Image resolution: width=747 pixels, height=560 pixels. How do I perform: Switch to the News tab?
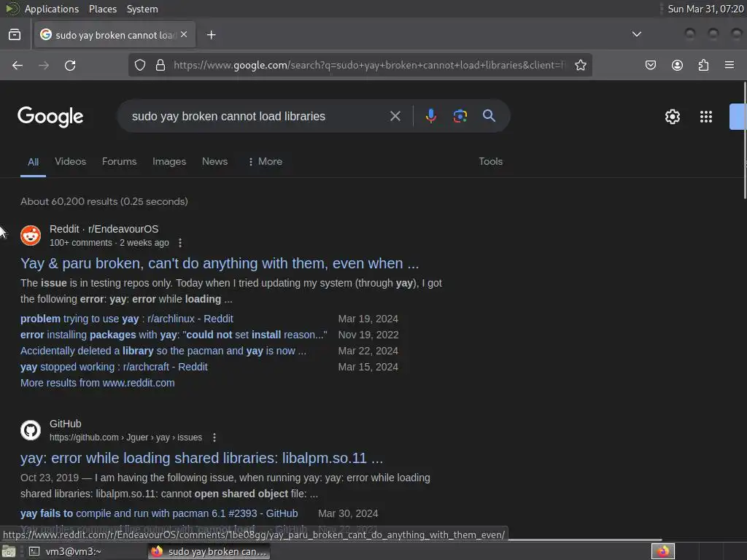(215, 161)
